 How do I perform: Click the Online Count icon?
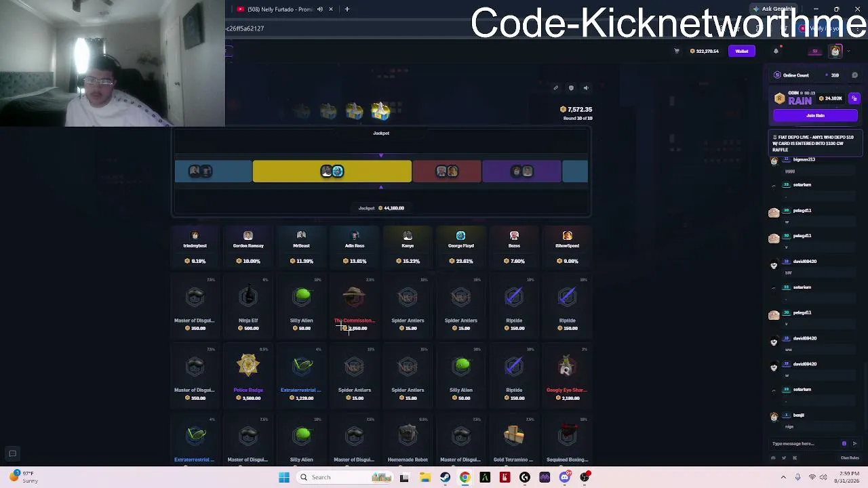777,75
